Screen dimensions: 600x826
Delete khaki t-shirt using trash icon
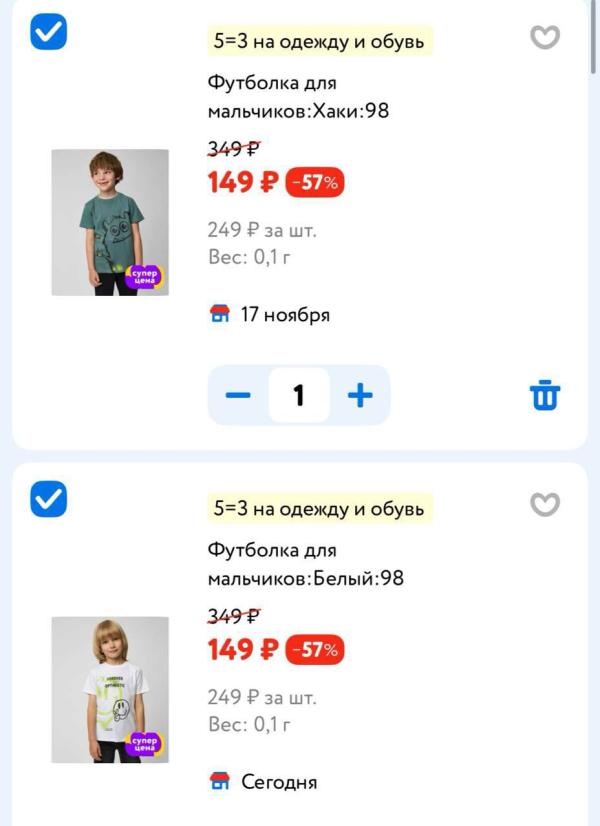coord(544,395)
